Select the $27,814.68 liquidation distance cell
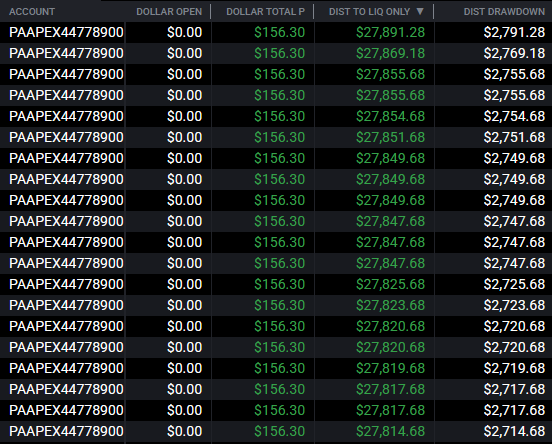 point(390,431)
